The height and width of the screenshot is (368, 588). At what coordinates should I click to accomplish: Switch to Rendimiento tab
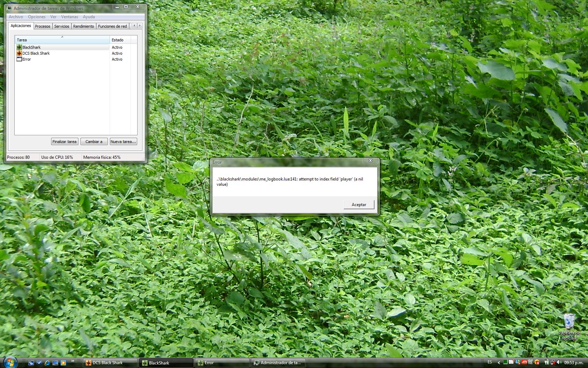tap(84, 26)
